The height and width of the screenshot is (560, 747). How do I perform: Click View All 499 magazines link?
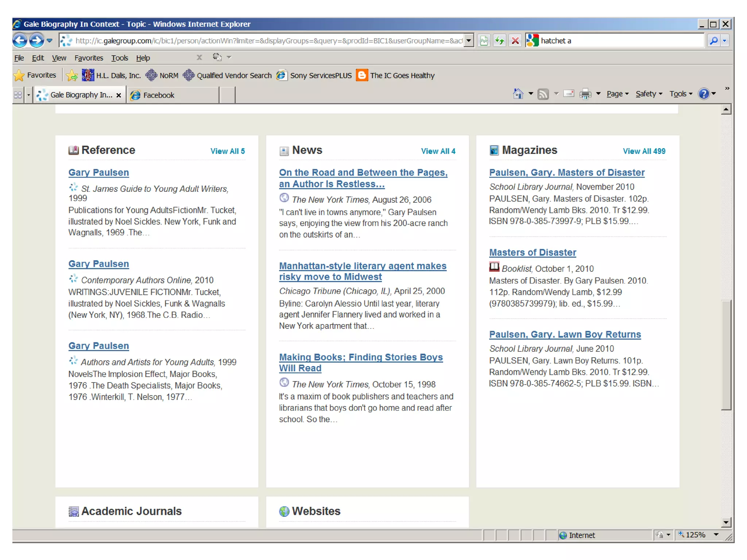point(644,151)
